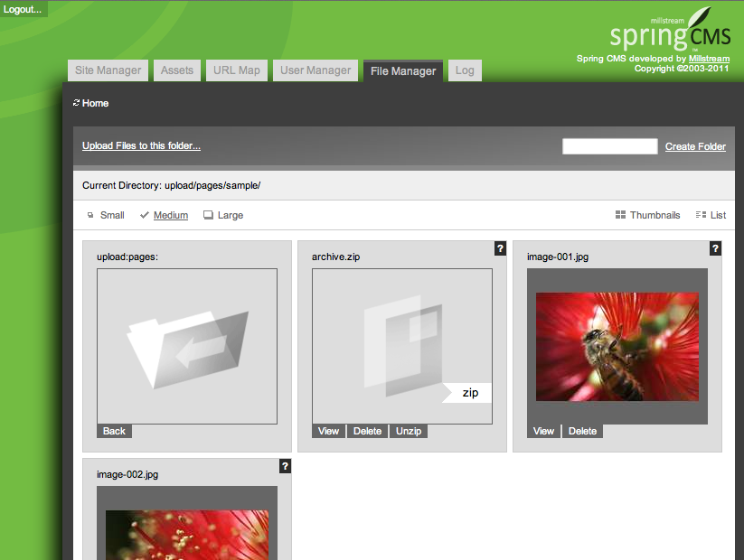Click Upload Files to this folder link
This screenshot has height=560, width=744.
tap(141, 145)
